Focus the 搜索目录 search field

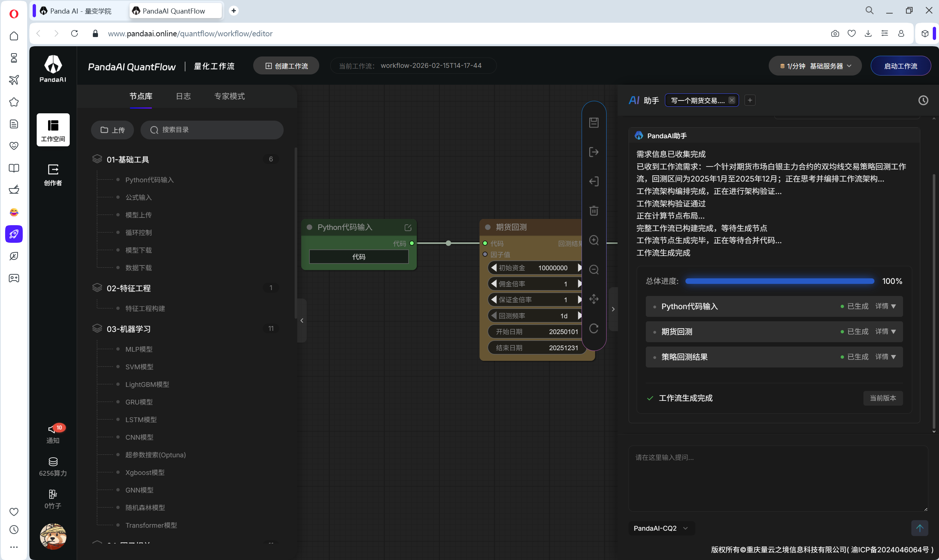click(x=212, y=130)
